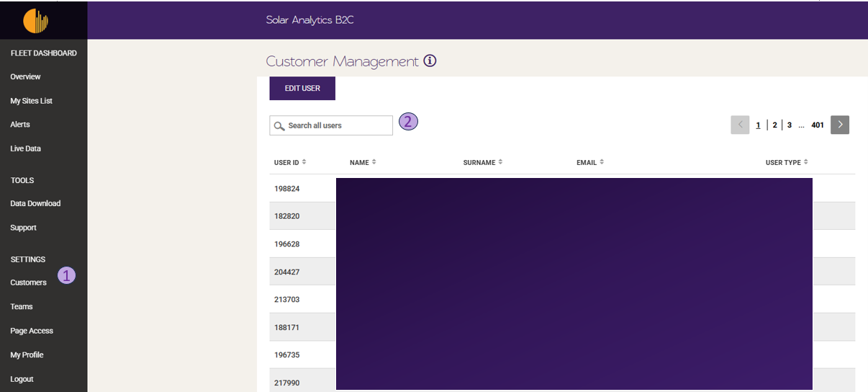The height and width of the screenshot is (392, 868).
Task: Go to next page arrow
Action: pos(840,125)
